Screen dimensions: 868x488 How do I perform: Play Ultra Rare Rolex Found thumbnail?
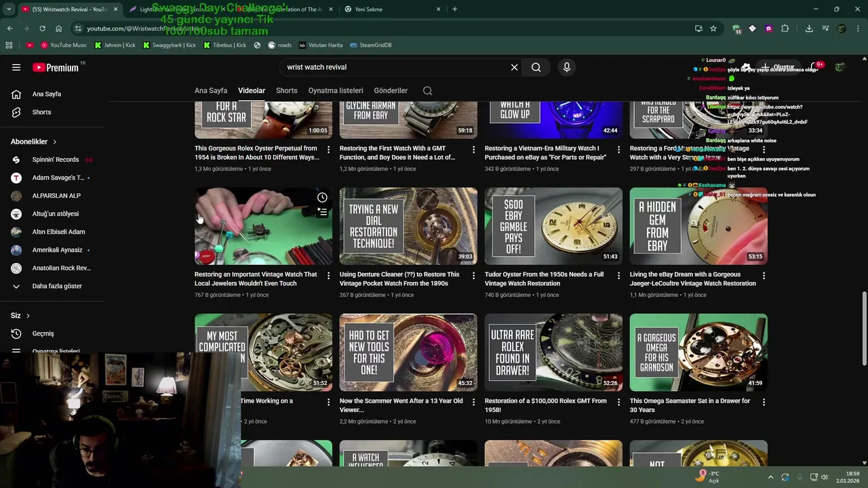click(x=553, y=352)
